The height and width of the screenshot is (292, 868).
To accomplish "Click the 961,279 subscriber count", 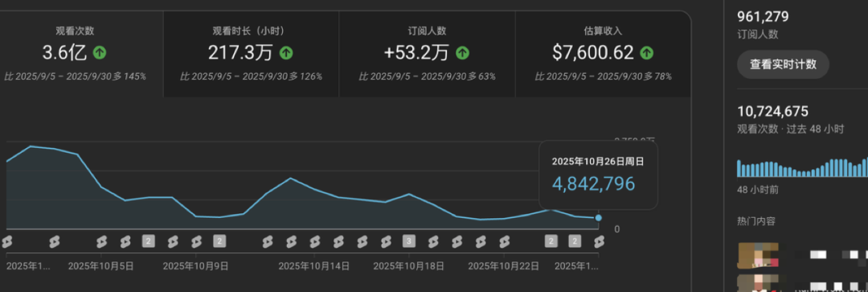I will point(763,17).
